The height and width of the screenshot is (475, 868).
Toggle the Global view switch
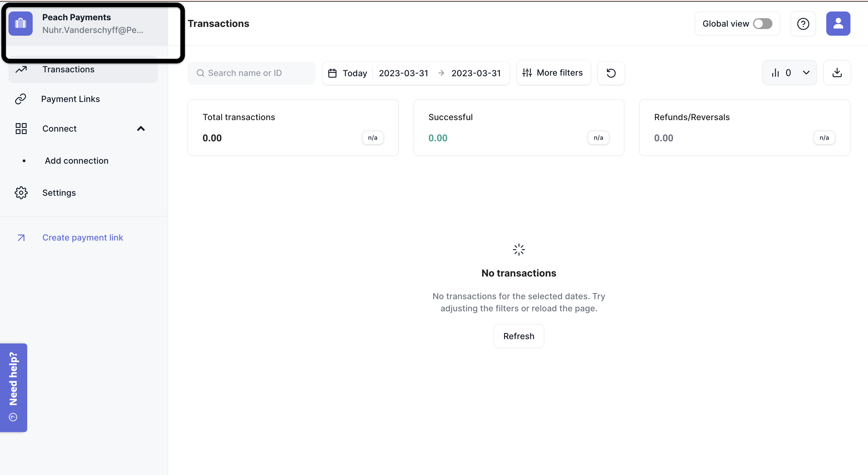[762, 24]
